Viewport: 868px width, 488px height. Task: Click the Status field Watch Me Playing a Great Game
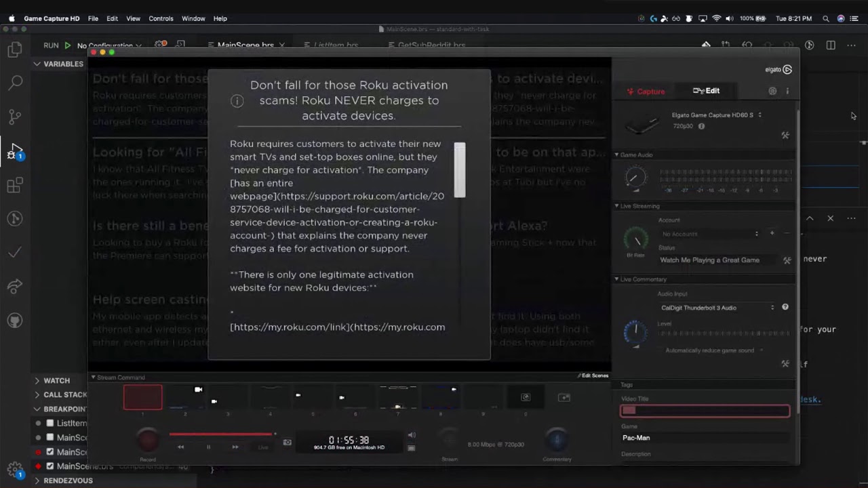719,260
